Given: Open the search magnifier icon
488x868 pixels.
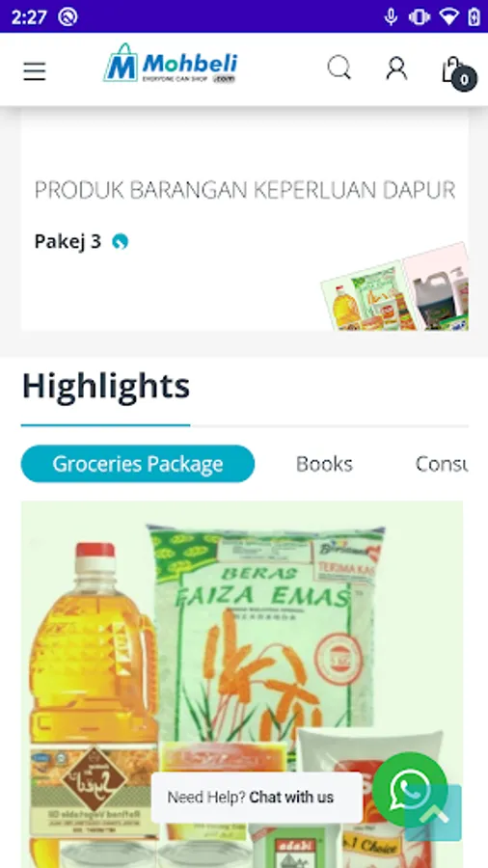Looking at the screenshot, I should coord(339,68).
